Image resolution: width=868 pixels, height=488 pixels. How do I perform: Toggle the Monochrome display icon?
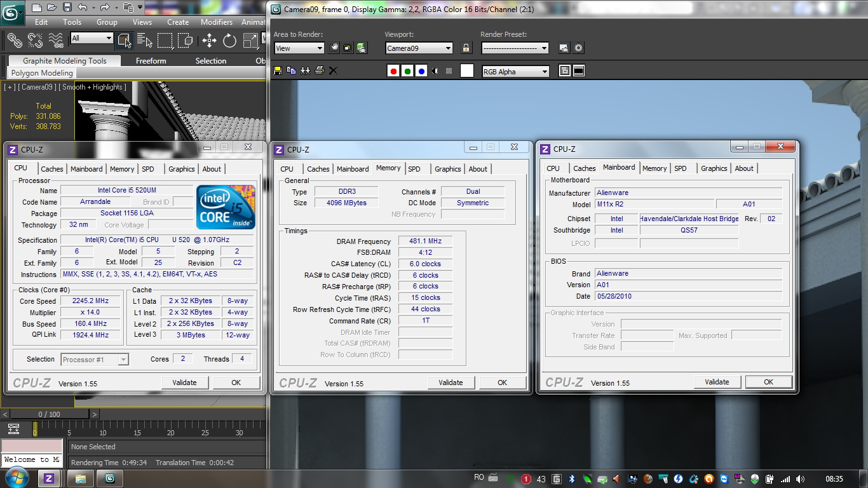[x=449, y=71]
